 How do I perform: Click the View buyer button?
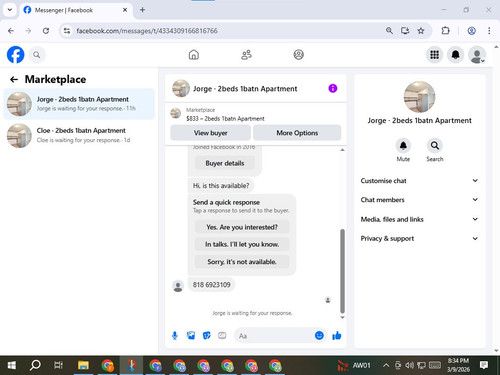click(210, 133)
